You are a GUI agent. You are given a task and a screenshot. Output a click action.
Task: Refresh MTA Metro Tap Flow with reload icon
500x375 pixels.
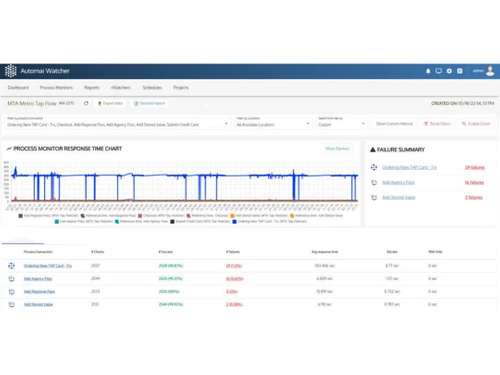click(86, 103)
